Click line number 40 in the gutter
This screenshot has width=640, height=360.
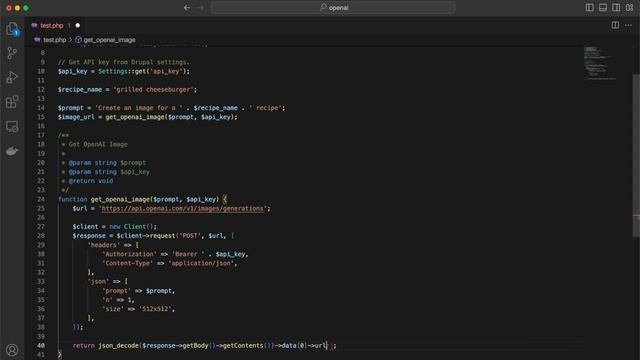point(41,345)
